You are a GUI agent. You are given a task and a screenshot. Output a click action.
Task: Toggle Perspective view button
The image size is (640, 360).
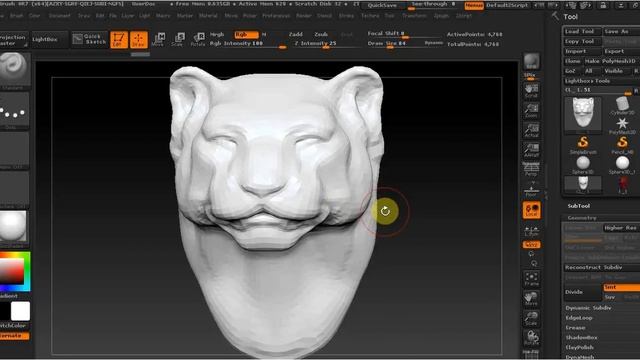531,169
